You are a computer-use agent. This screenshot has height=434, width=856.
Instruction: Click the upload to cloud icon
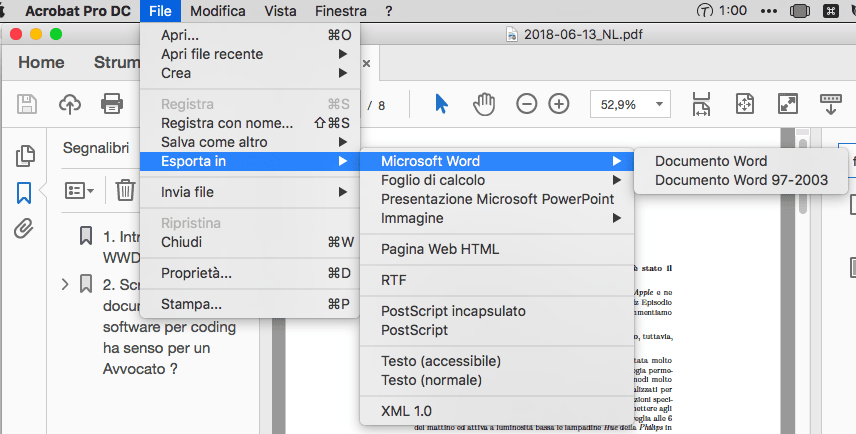coord(70,104)
